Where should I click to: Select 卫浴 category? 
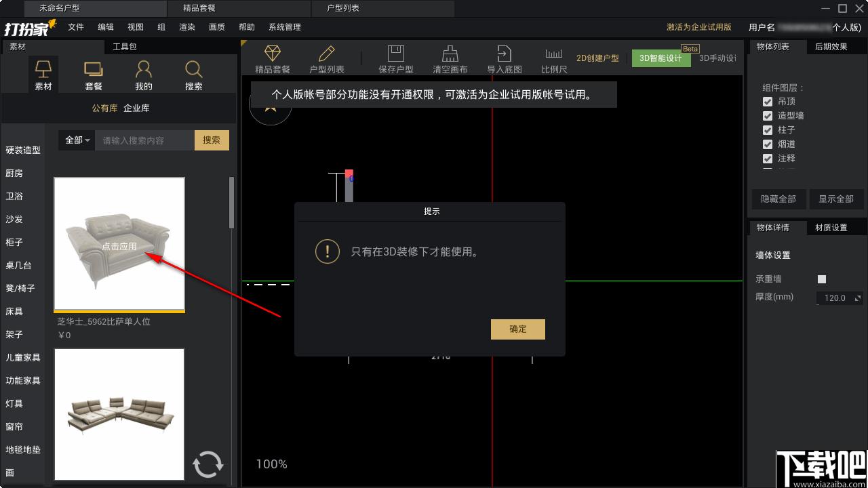[14, 197]
